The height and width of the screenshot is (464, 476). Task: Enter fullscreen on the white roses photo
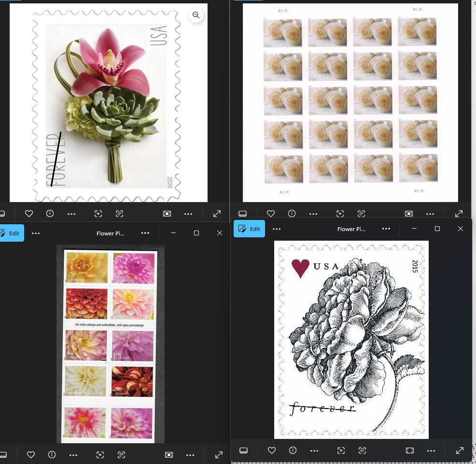[x=459, y=213]
